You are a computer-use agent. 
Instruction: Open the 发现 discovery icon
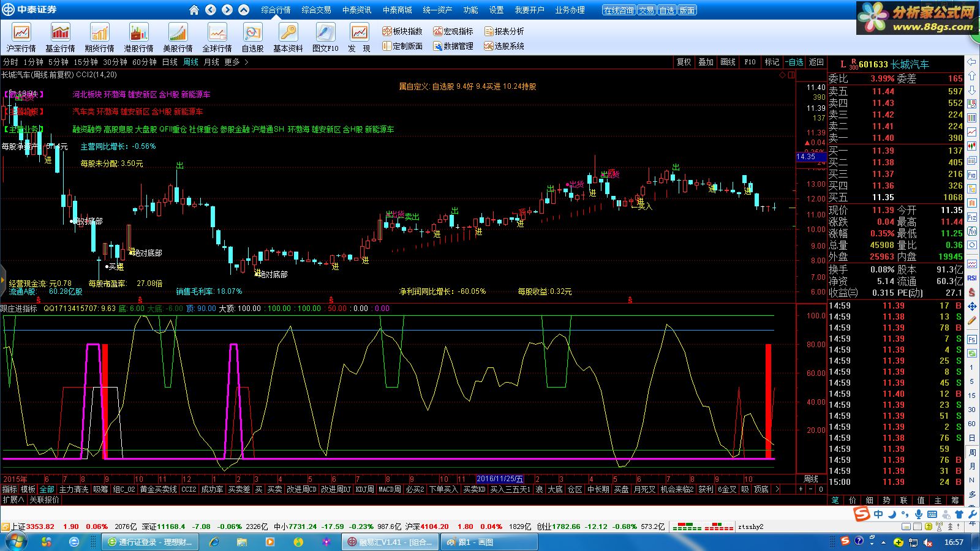pos(359,38)
